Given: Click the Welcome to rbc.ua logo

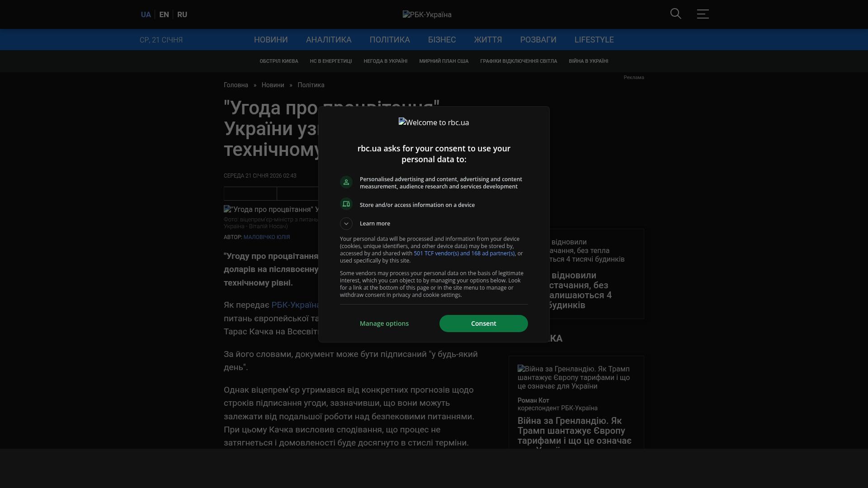Looking at the screenshot, I should pyautogui.click(x=434, y=122).
